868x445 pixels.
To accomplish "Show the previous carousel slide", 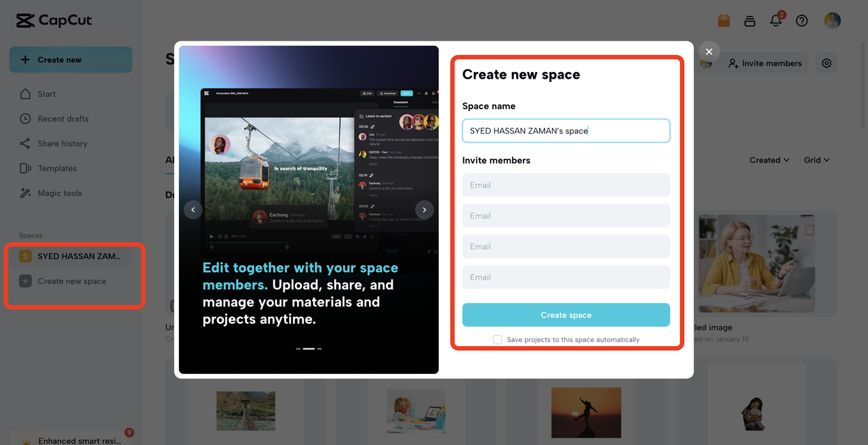I will pos(193,210).
